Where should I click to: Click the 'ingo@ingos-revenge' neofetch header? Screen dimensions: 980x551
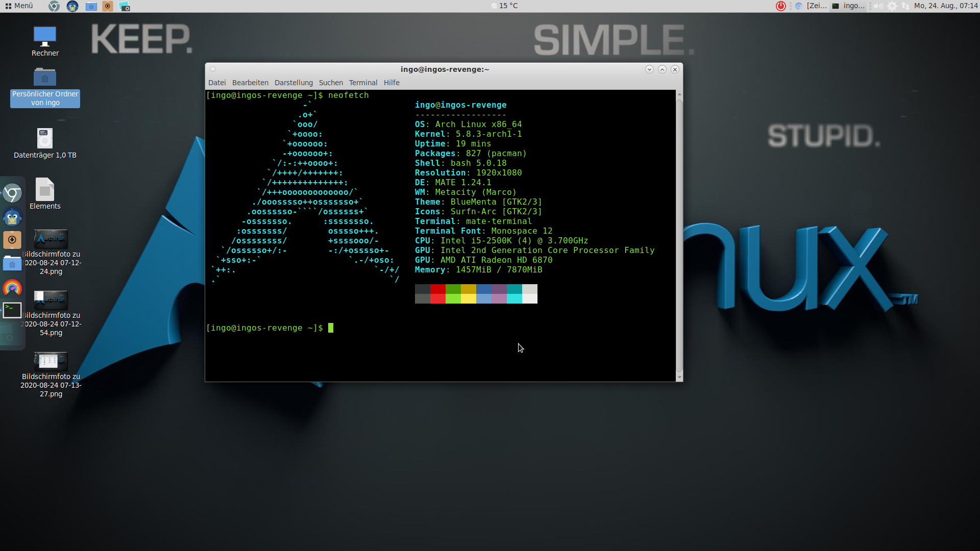click(x=461, y=105)
